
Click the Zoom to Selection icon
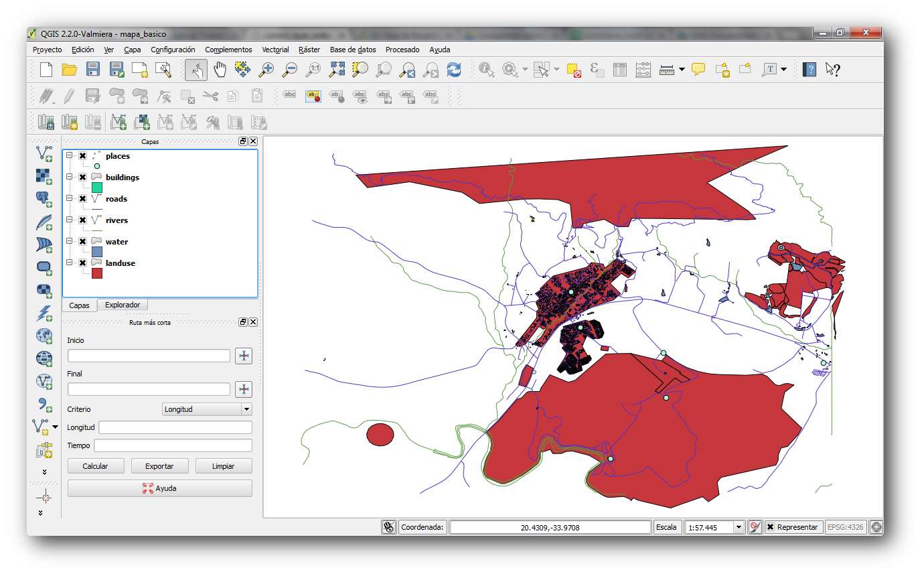[360, 69]
